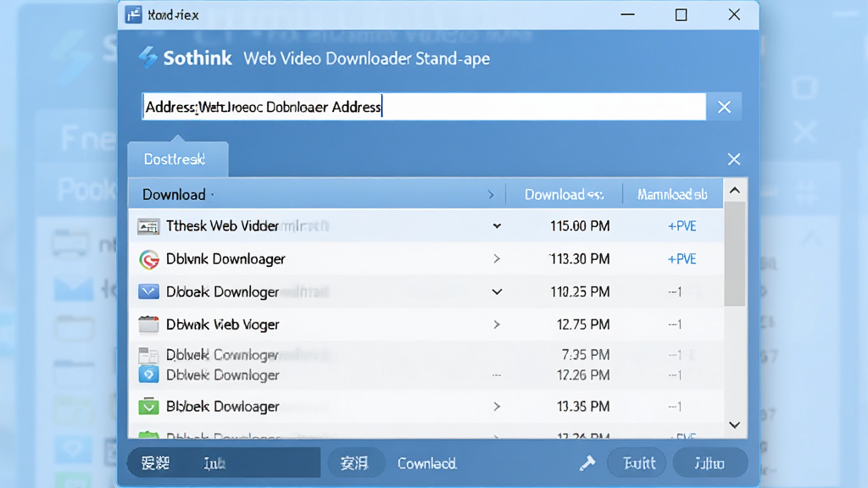Viewport: 868px width, 488px height.
Task: Maximize the Sothink window
Action: coord(681,15)
